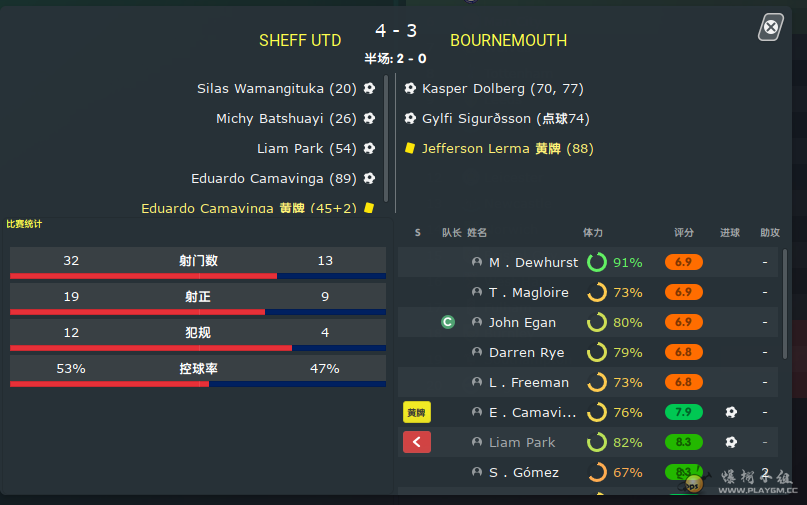The height and width of the screenshot is (505, 807).
Task: Click goal icon in Liam Park's table row
Action: tap(731, 442)
